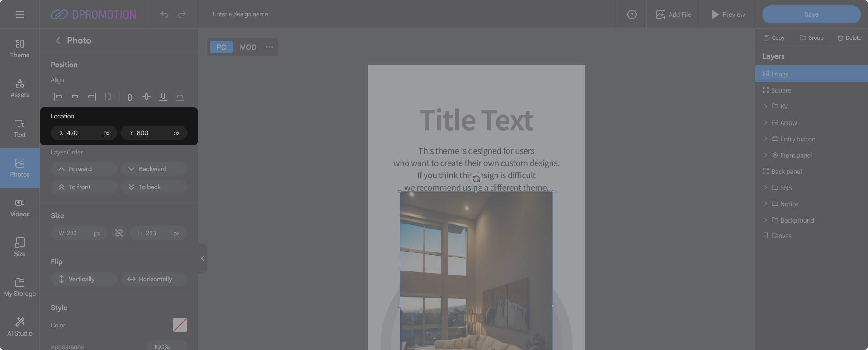Align the photo to the right edge

tap(92, 97)
